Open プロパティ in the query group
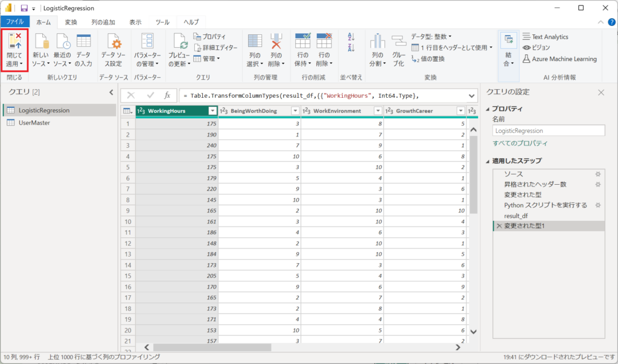This screenshot has width=618, height=364. pyautogui.click(x=209, y=36)
